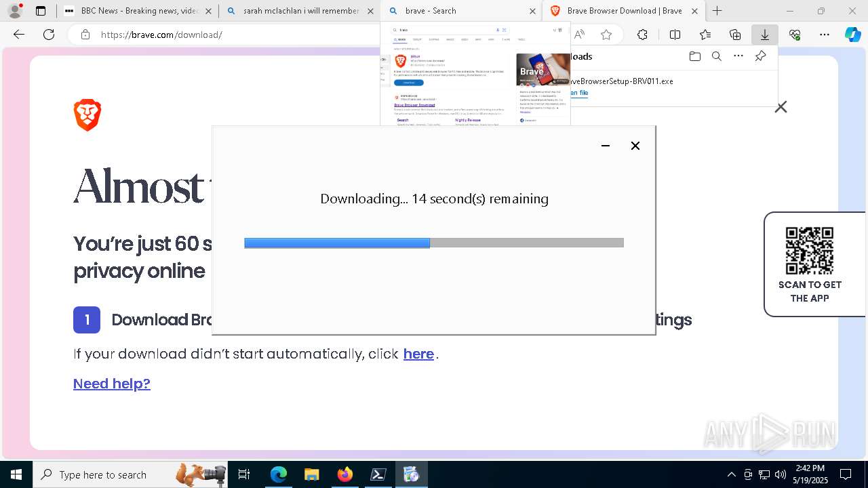Open Settings and more menu
Screen dimensions: 868x488
click(825, 35)
